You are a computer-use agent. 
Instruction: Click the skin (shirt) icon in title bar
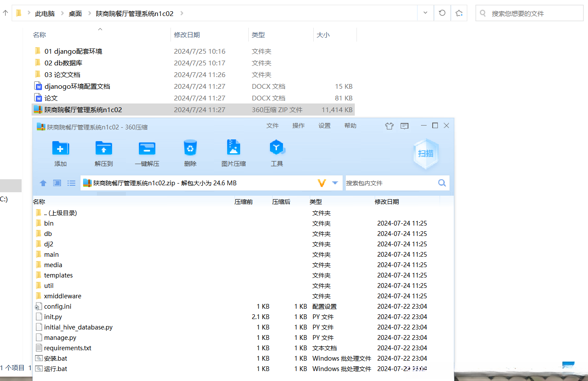point(389,126)
